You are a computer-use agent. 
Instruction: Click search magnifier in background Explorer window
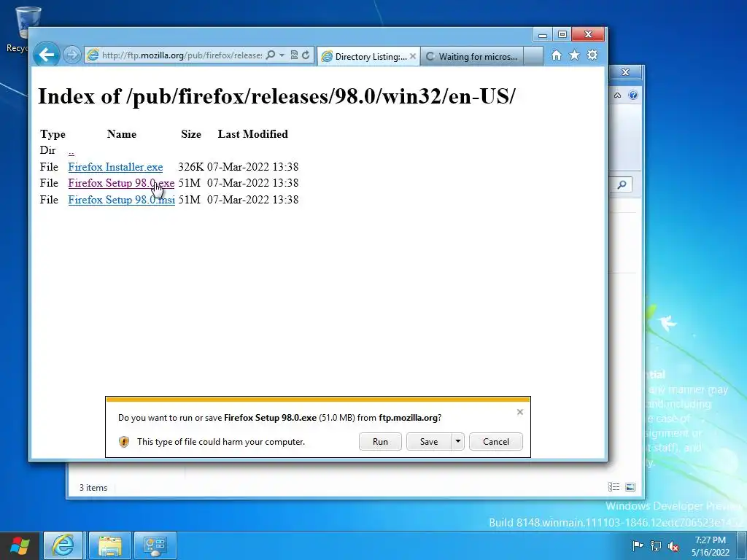(622, 184)
